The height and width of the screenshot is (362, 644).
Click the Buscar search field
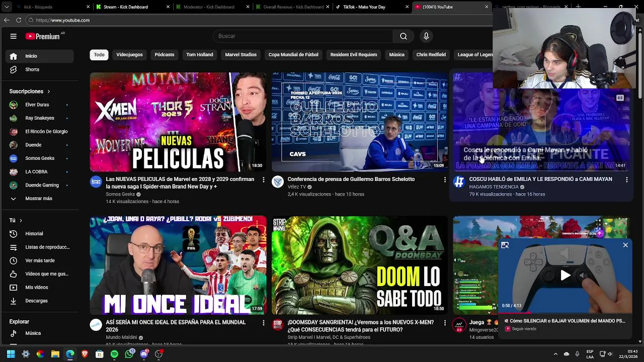pyautogui.click(x=304, y=36)
